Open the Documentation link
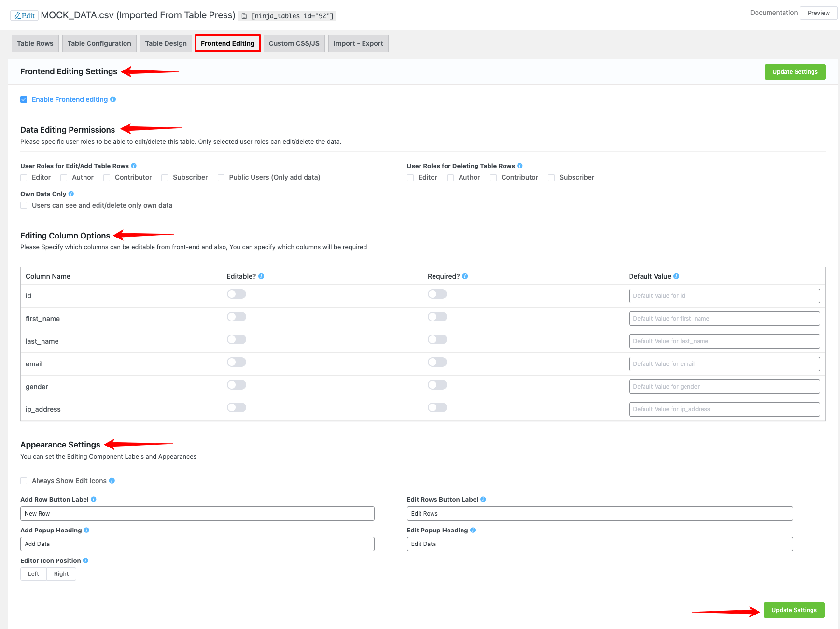 pos(773,13)
